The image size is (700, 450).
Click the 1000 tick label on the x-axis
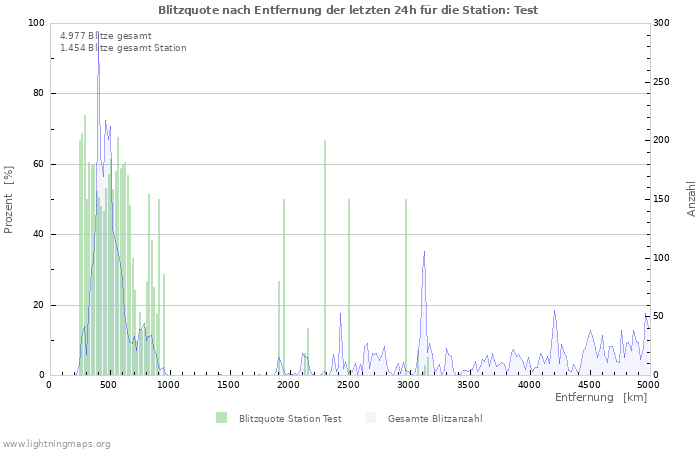click(x=168, y=384)
